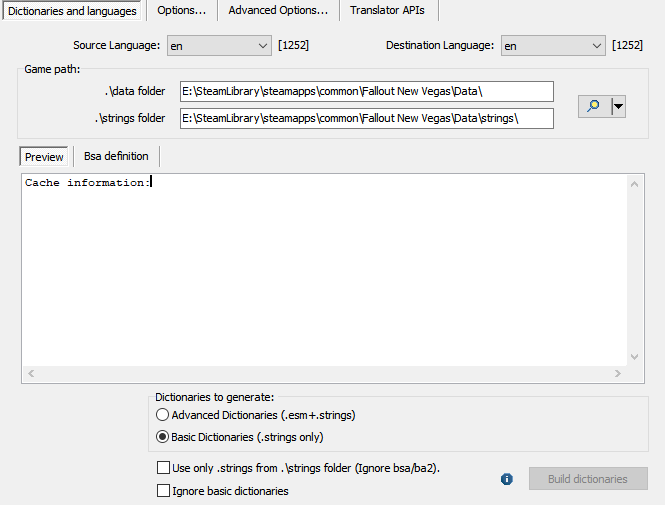Tick the Ignore basic dictionaries checkbox
Viewport: 665px width, 505px height.
(x=164, y=491)
